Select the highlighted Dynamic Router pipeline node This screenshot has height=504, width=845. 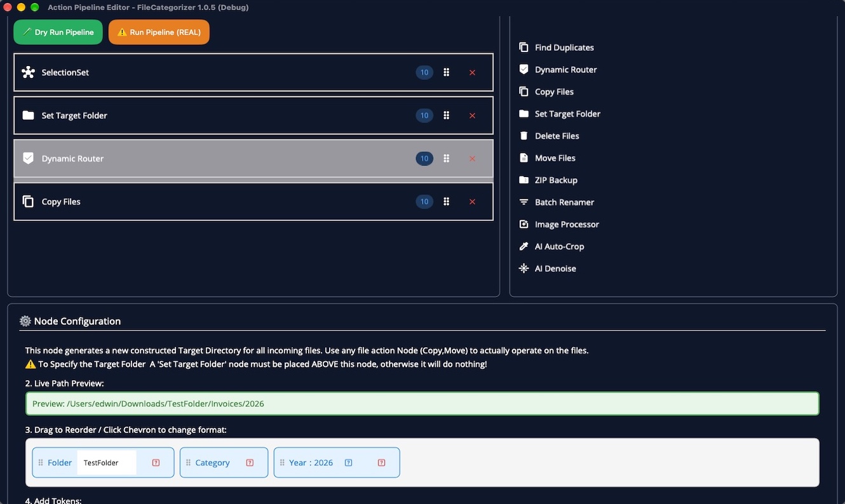[253, 159]
